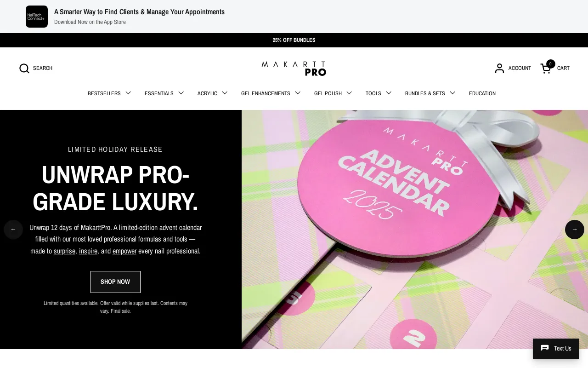This screenshot has width=588, height=368.
Task: Click the Advent Calendar 2025 hero image
Action: (415, 230)
